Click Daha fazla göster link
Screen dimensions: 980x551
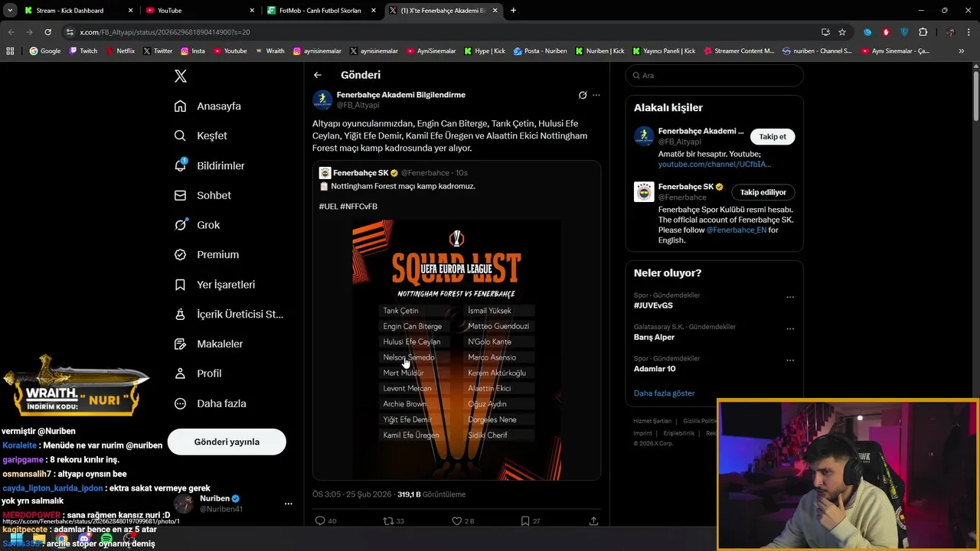[664, 393]
